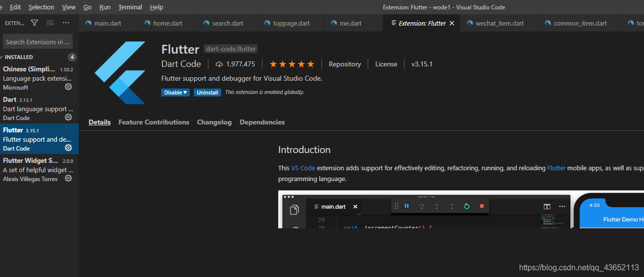This screenshot has width=644, height=277.
Task: Click the v3.15.1 version text
Action: point(422,64)
